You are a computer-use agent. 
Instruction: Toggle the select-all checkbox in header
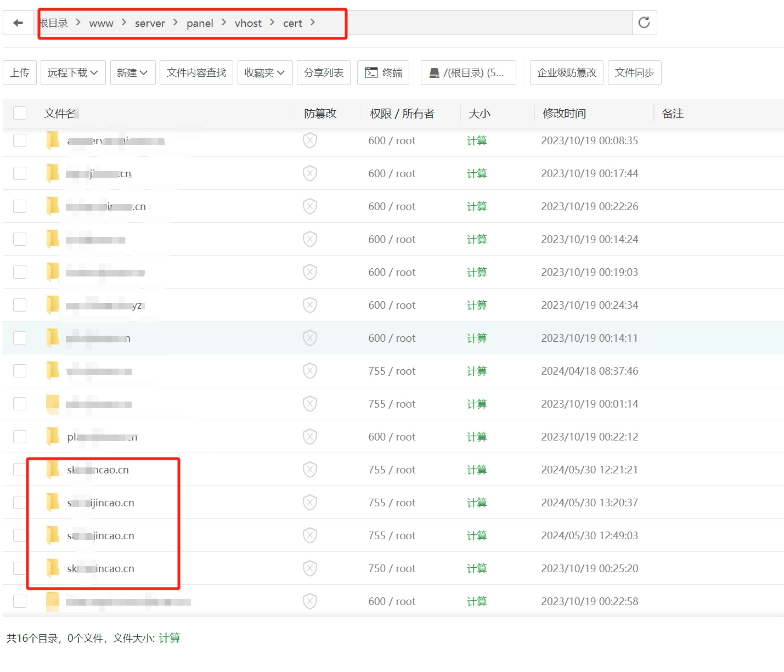coord(20,113)
